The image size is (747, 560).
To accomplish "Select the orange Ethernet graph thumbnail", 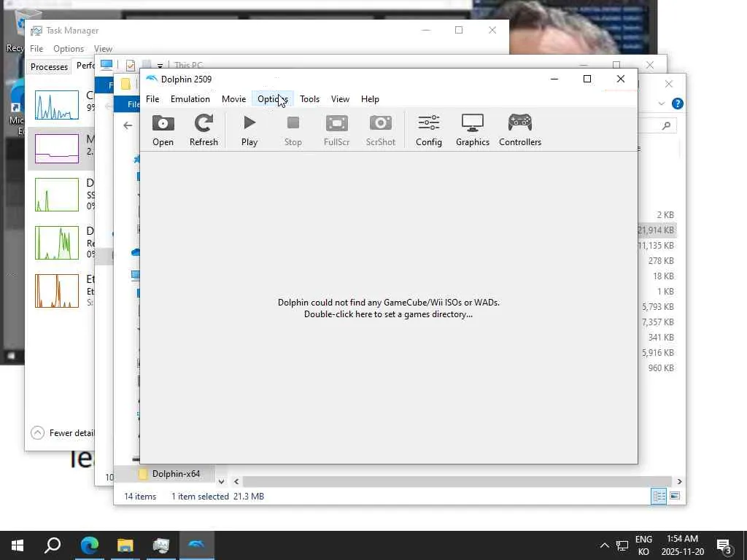I will pyautogui.click(x=57, y=291).
